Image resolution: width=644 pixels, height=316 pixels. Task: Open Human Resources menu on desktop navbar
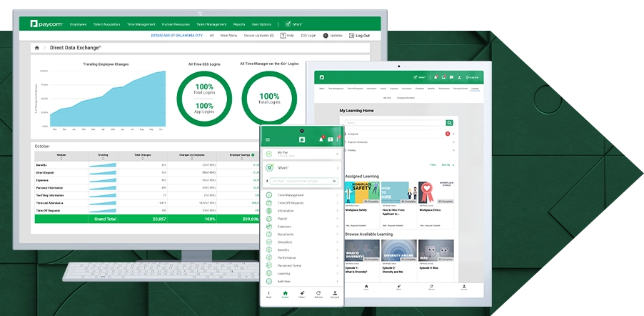[x=176, y=24]
